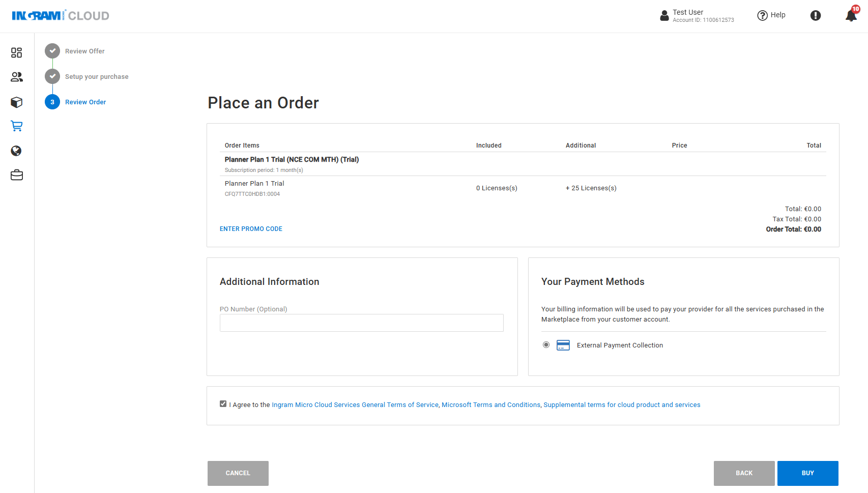This screenshot has height=493, width=868.
Task: Open the products cube icon in sidebar
Action: (17, 102)
